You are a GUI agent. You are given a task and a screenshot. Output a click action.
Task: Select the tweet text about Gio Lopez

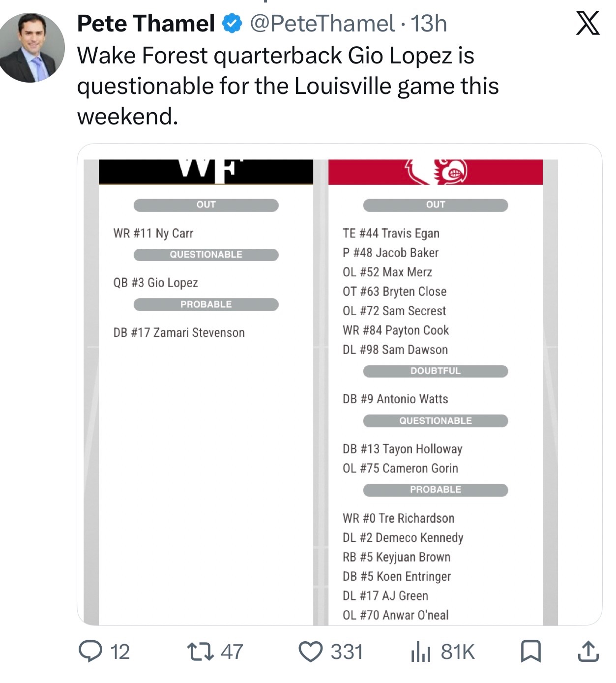click(x=288, y=86)
